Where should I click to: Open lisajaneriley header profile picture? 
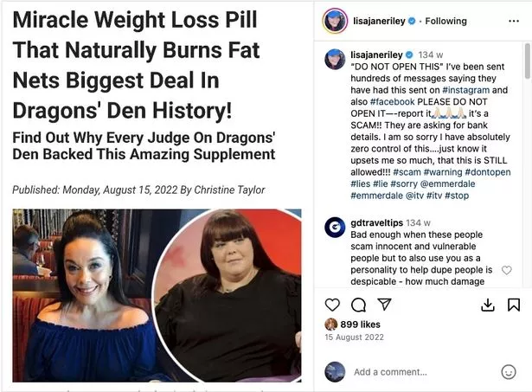[335, 21]
